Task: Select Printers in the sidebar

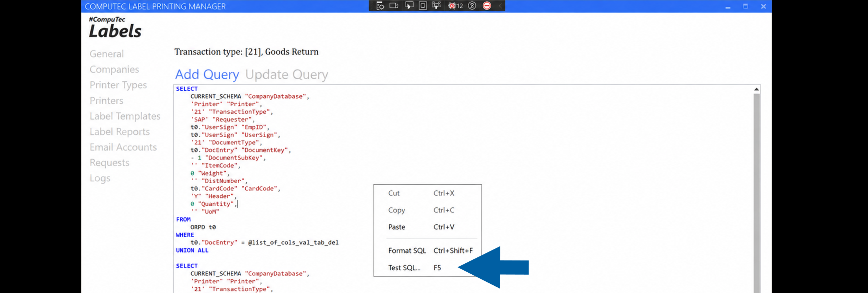Action: [x=106, y=101]
